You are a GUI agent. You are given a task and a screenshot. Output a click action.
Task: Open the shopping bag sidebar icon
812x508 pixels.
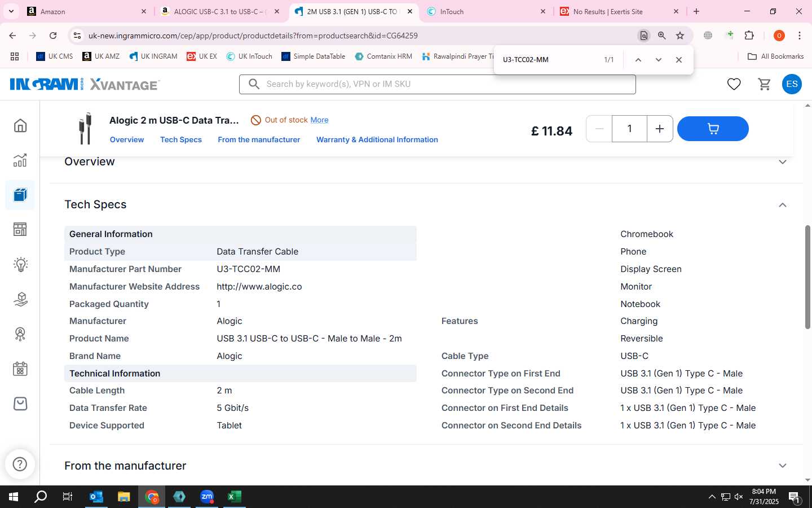[x=20, y=404]
